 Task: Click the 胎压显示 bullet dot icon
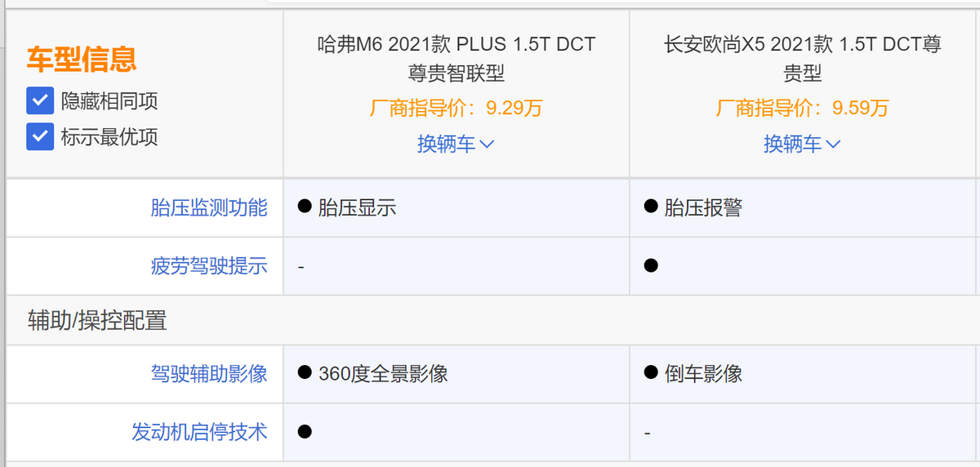(x=305, y=207)
